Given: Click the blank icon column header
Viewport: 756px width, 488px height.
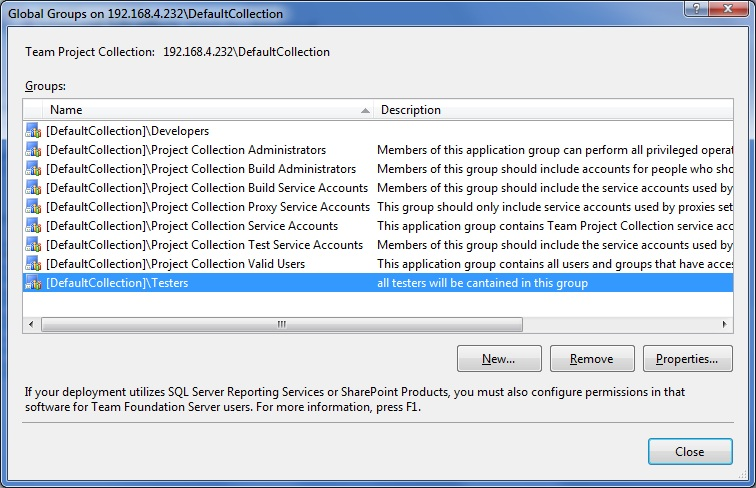Looking at the screenshot, I should (33, 110).
